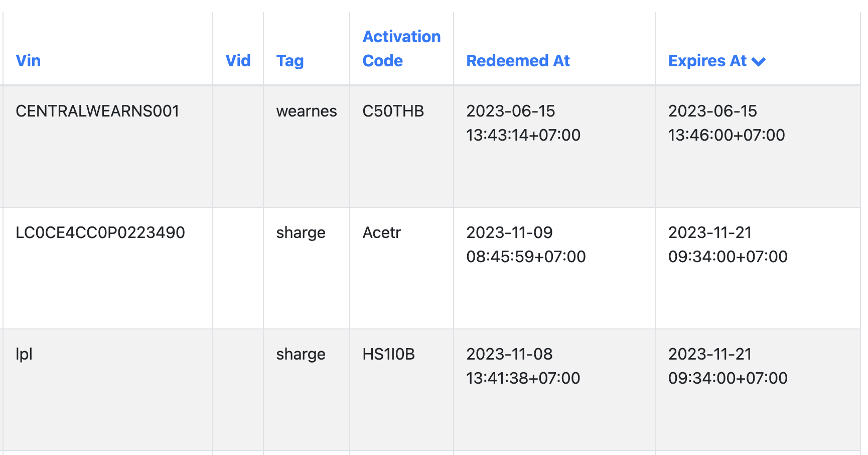Click expiry time 2023-06-15 13:46:00
The width and height of the screenshot is (868, 455).
[726, 123]
